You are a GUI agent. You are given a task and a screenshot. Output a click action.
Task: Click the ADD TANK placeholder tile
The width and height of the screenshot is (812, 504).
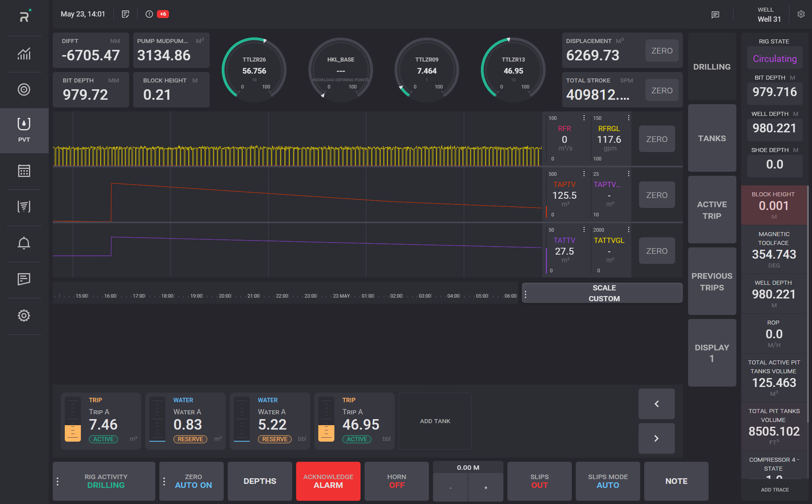[435, 421]
